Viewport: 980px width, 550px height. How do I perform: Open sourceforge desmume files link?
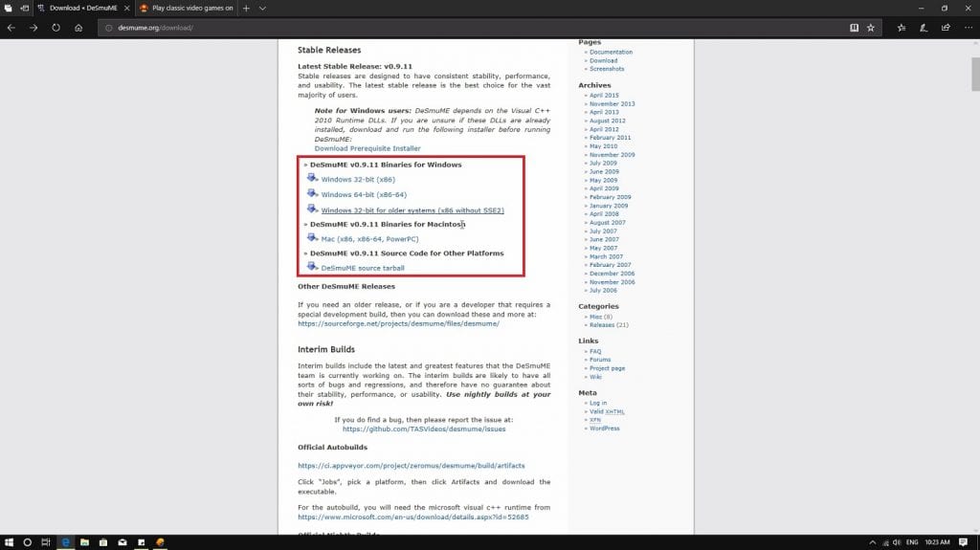398,323
